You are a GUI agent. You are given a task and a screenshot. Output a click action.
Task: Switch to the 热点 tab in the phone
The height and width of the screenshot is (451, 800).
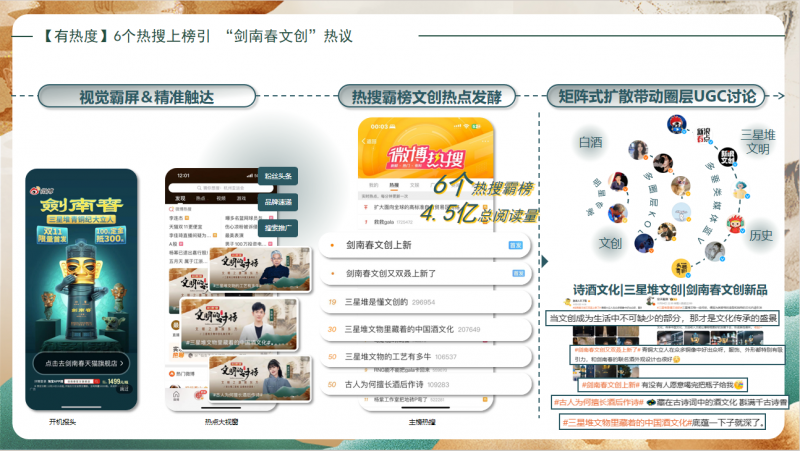point(201,198)
